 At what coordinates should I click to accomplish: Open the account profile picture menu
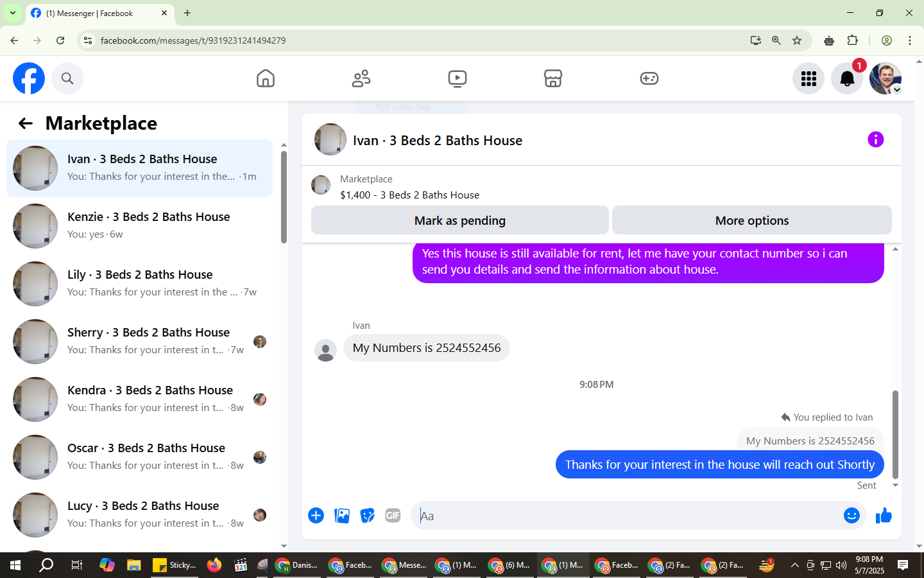coord(886,78)
